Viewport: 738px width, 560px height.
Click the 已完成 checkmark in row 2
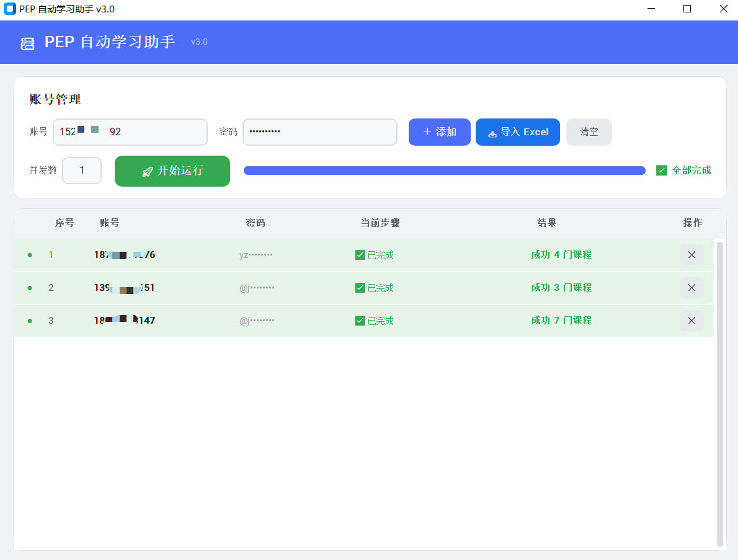360,288
